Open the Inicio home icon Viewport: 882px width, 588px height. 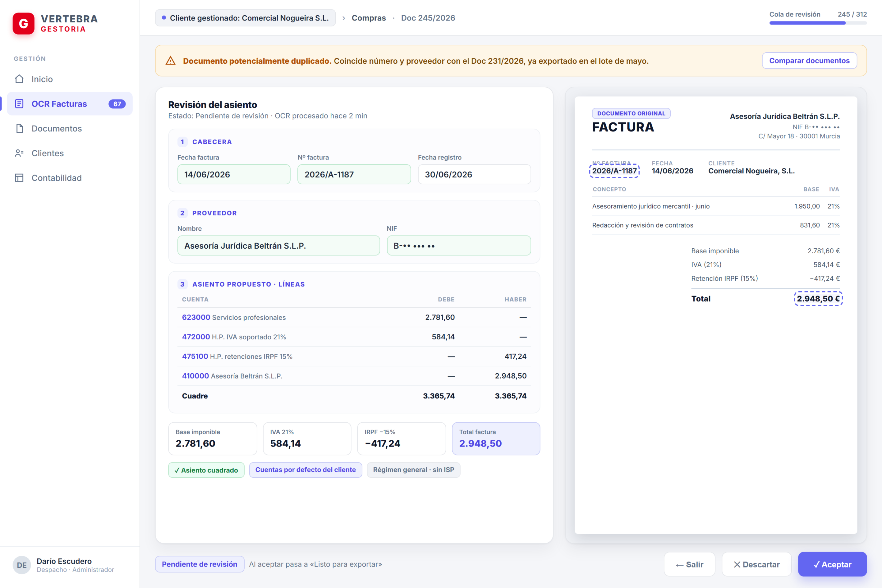point(19,79)
